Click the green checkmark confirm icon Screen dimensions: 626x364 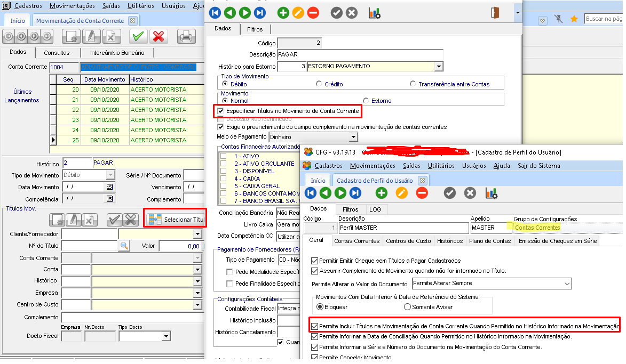(x=138, y=36)
